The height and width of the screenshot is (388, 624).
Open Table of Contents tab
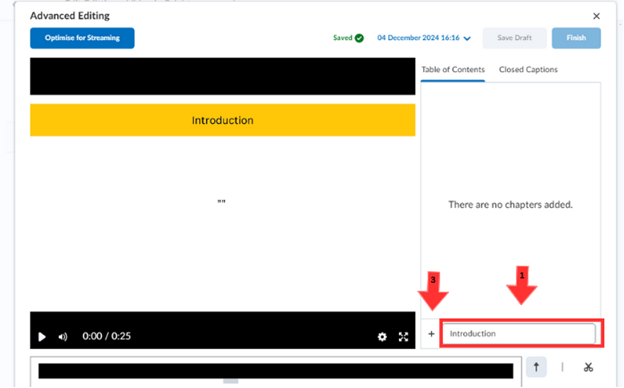click(453, 70)
